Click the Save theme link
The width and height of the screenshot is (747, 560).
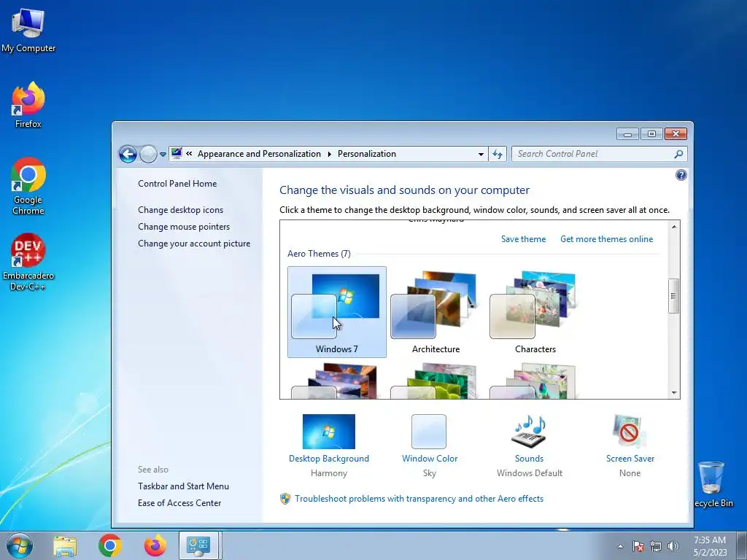pos(523,239)
